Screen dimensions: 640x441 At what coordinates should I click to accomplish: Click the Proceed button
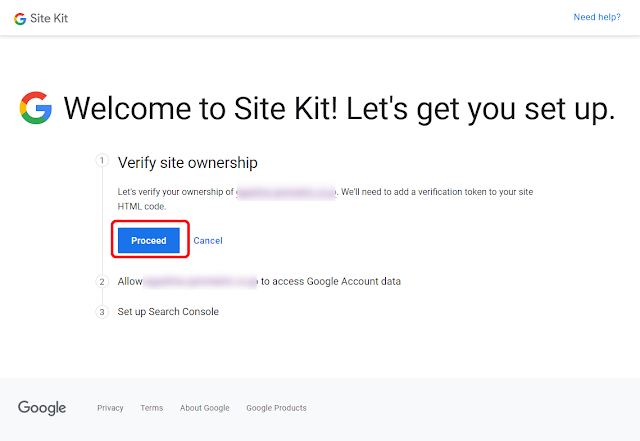[149, 241]
